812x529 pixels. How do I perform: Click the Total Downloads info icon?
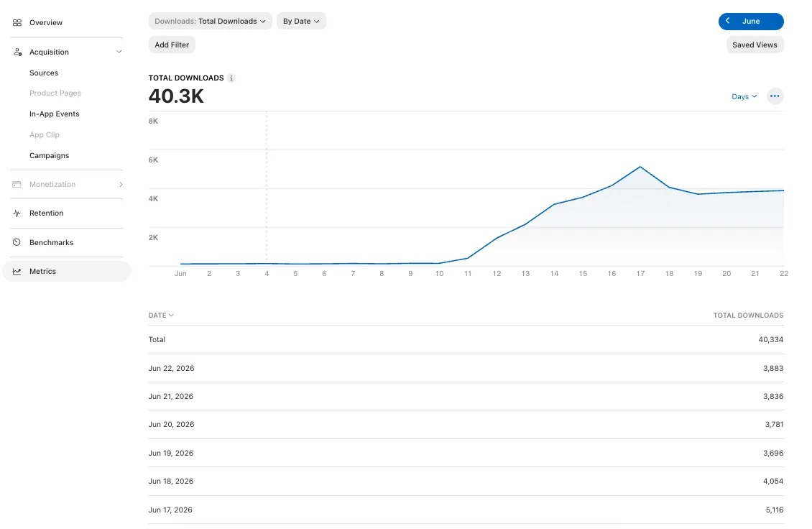click(231, 78)
